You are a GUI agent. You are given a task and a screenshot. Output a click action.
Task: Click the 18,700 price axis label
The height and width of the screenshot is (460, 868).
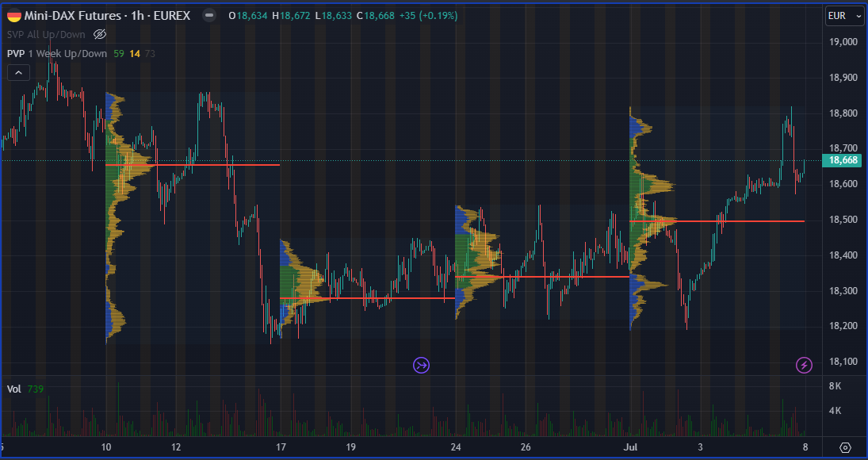click(x=843, y=148)
